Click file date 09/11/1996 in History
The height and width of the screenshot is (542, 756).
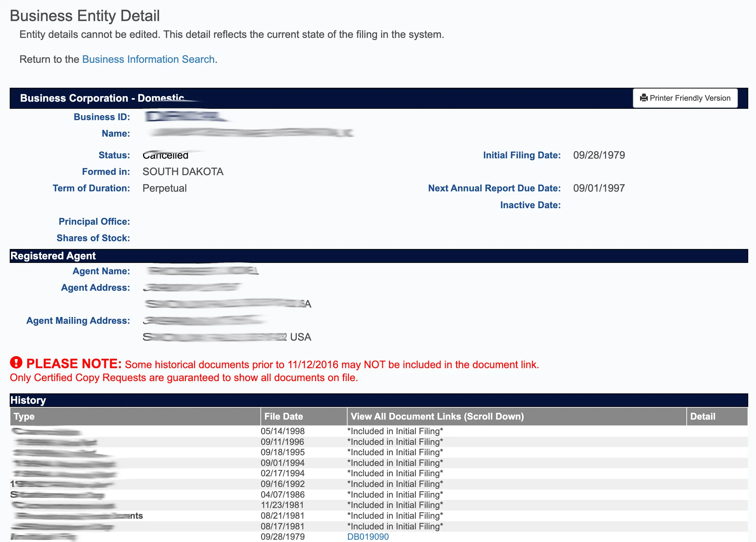coord(282,442)
